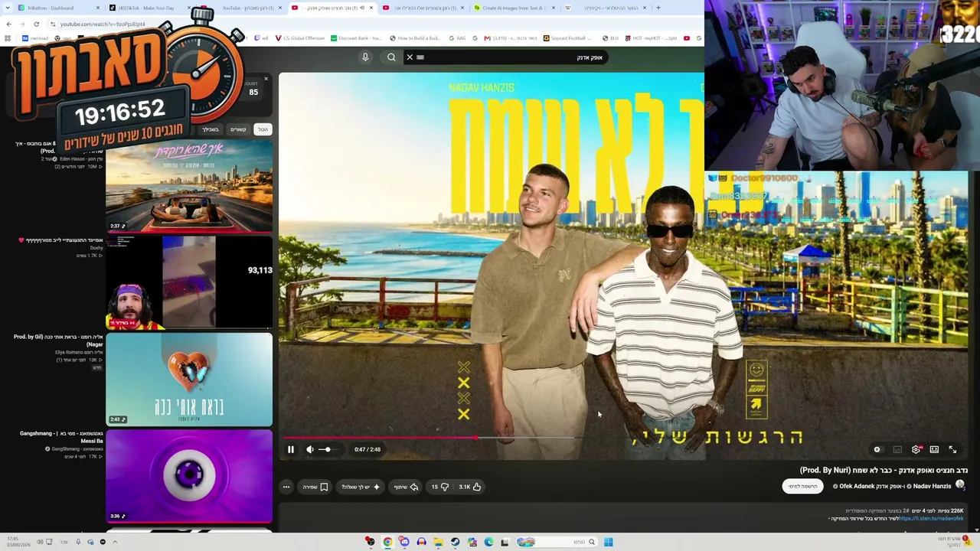The image size is (980, 551).
Task: Open the RAG bookmark
Action: pos(457,37)
